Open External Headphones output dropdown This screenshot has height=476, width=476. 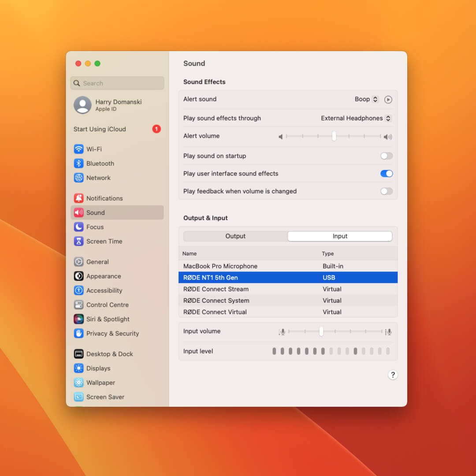pyautogui.click(x=356, y=118)
